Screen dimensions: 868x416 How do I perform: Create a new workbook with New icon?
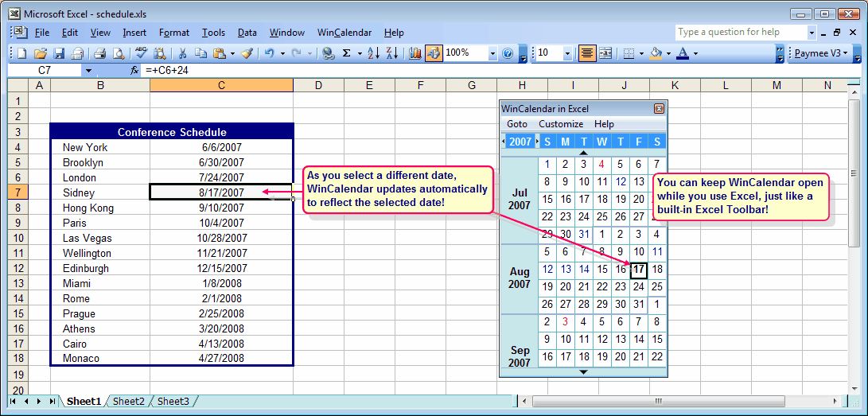(22, 53)
